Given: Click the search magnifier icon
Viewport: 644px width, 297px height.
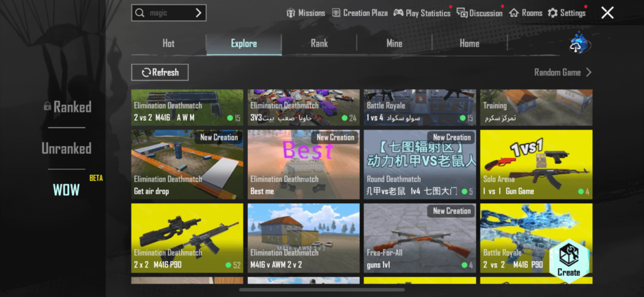Looking at the screenshot, I should click(x=140, y=13).
